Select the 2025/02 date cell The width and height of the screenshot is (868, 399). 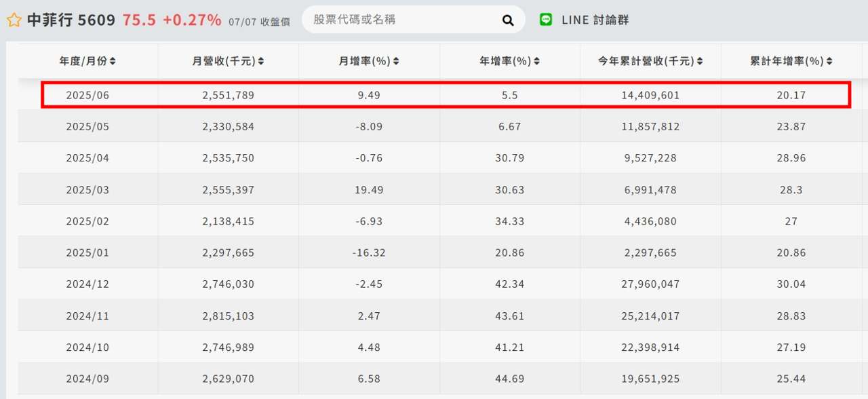pos(87,221)
